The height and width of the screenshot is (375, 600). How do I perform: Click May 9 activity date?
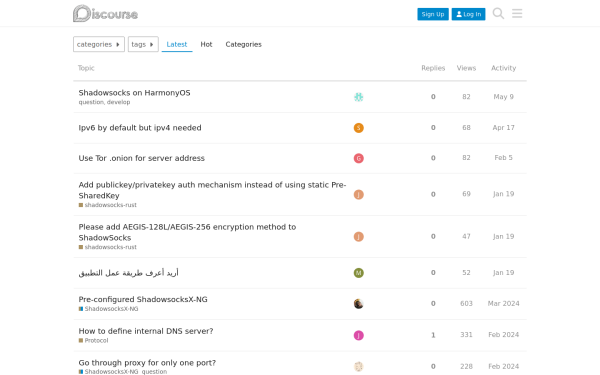tap(504, 97)
